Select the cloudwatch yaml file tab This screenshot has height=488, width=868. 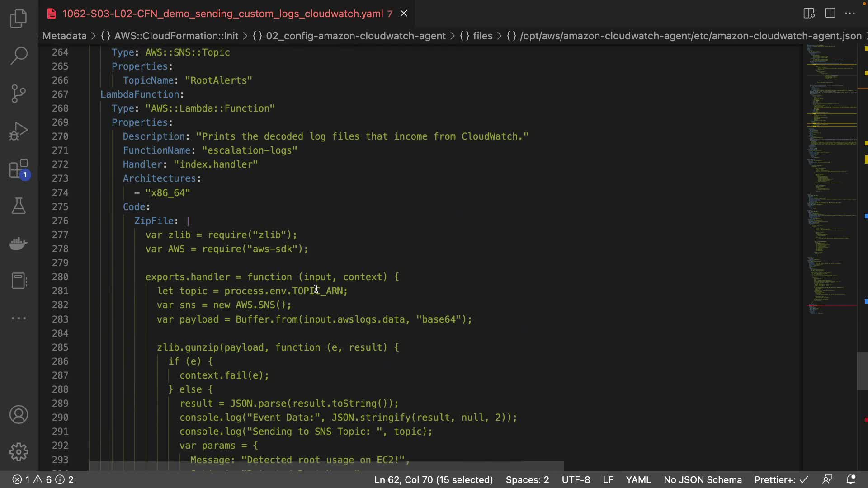[x=222, y=14]
